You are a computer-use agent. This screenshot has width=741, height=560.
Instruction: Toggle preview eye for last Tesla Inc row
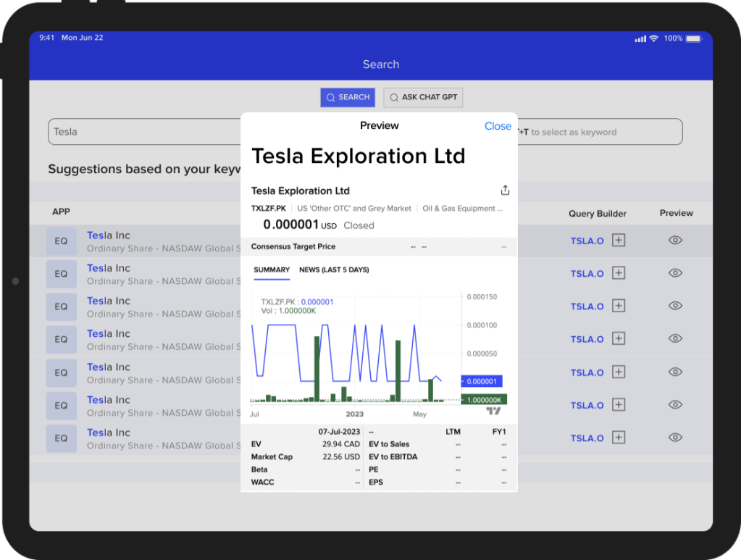[675, 438]
